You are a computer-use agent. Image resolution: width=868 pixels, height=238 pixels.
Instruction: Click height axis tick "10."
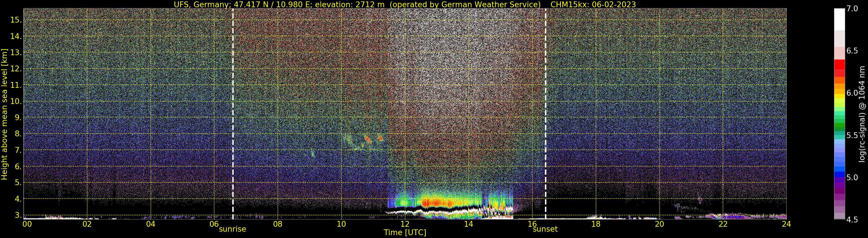tap(16, 101)
